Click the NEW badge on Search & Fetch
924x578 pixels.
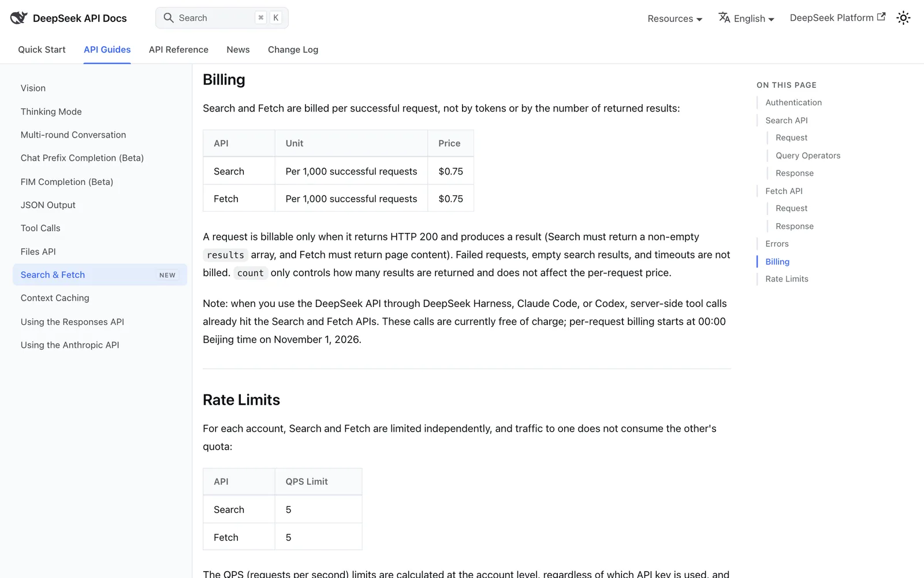[167, 275]
